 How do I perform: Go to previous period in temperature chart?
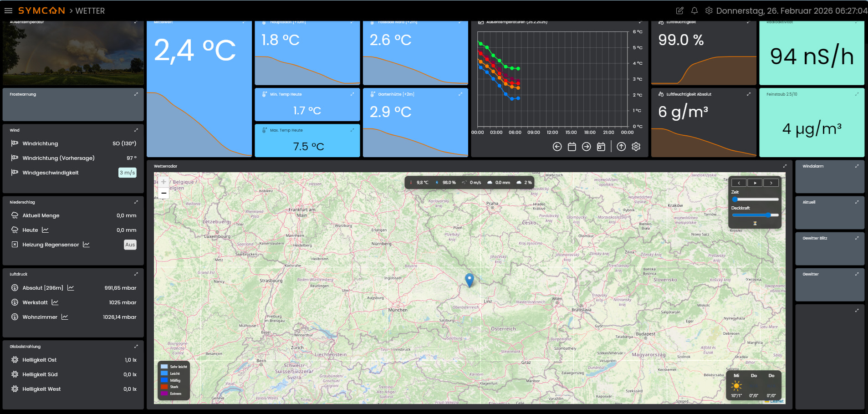pos(557,147)
